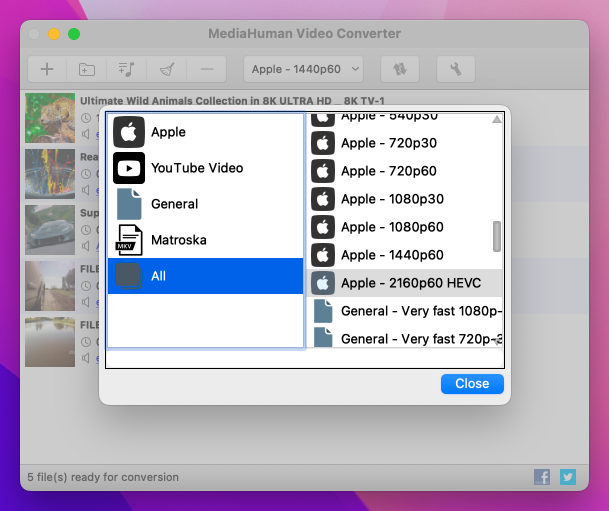Click the preset list scrollbar thumb
This screenshot has width=609, height=511.
pos(497,236)
